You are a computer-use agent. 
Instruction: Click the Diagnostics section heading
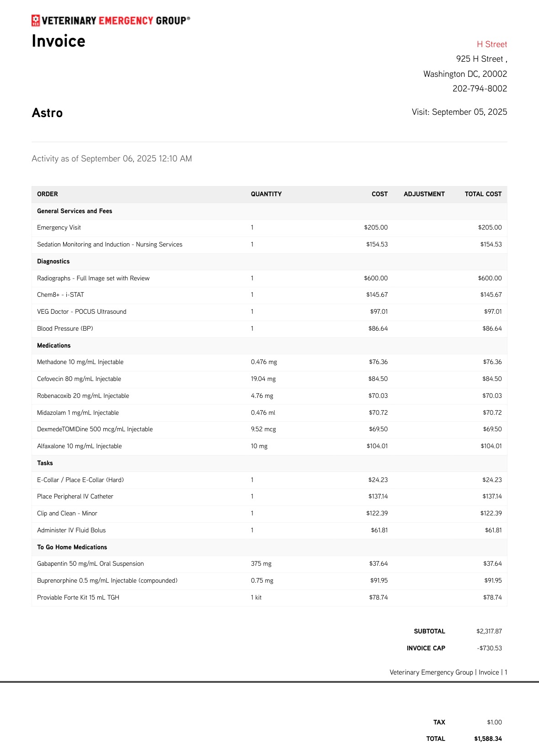53,262
